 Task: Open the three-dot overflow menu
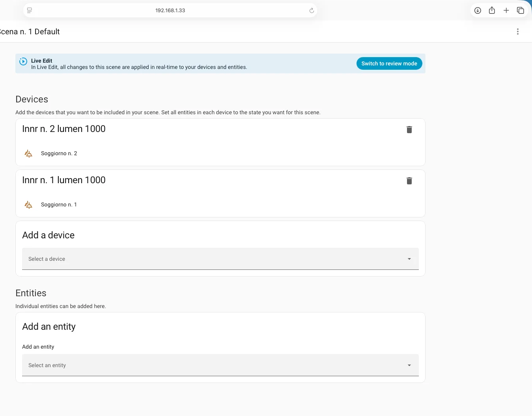[518, 32]
